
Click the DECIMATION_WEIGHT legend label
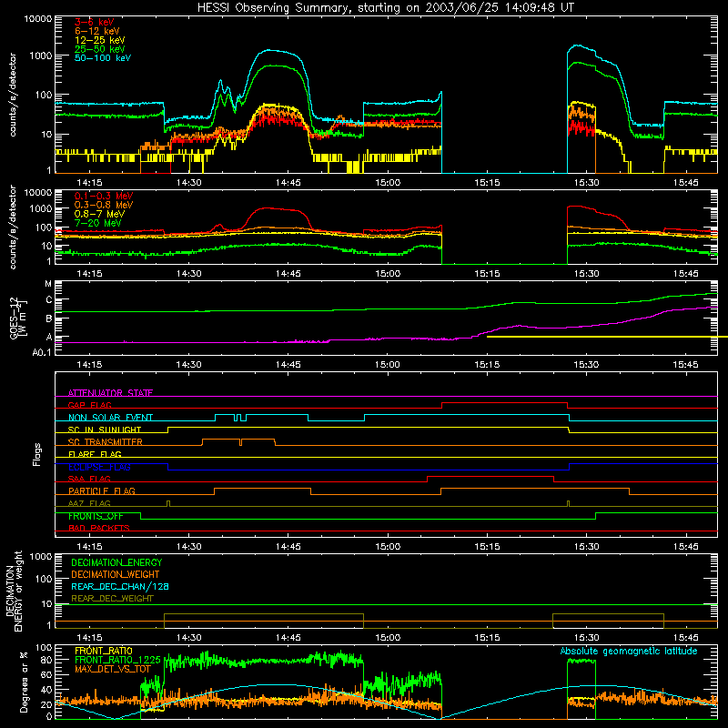pyautogui.click(x=116, y=574)
